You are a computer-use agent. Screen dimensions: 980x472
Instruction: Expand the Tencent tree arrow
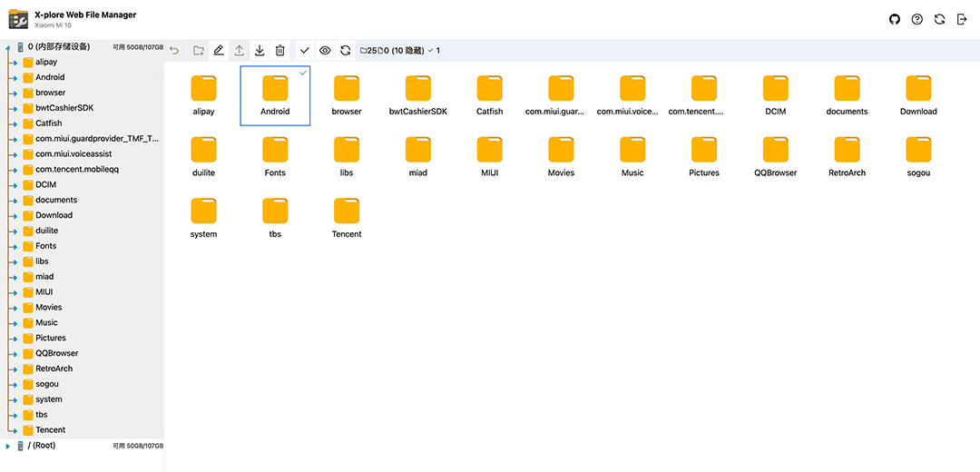click(x=16, y=430)
